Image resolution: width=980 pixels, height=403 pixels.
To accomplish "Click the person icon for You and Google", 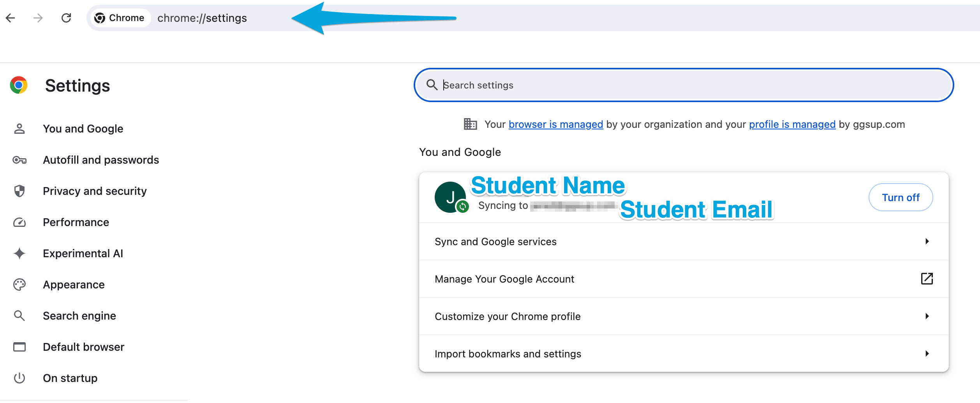I will coord(19,129).
